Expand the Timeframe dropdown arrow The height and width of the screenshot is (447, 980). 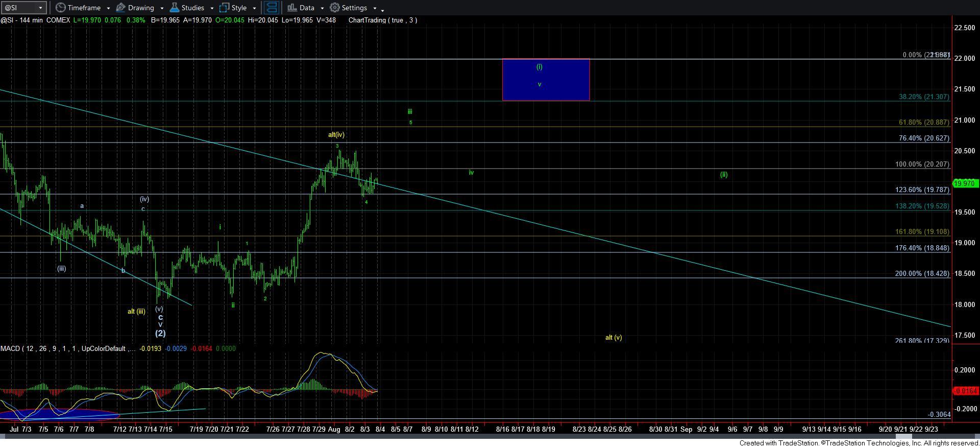[x=108, y=8]
